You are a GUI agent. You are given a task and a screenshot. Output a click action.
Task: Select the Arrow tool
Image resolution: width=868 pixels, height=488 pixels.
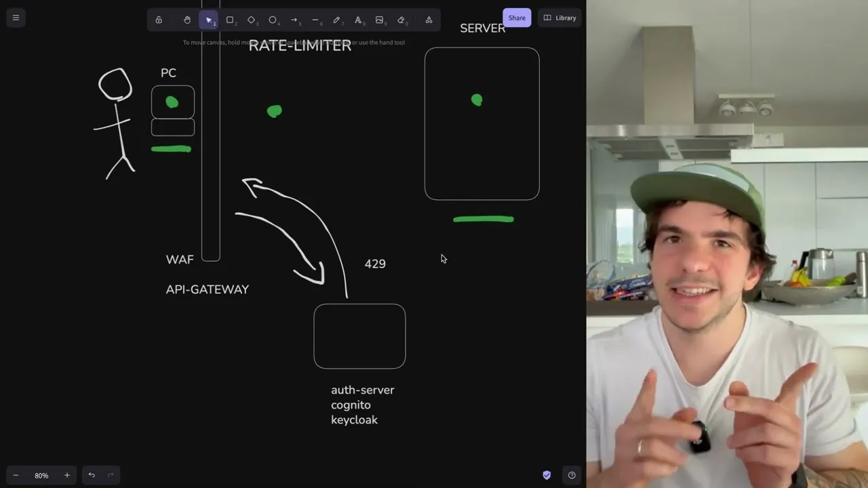point(294,20)
